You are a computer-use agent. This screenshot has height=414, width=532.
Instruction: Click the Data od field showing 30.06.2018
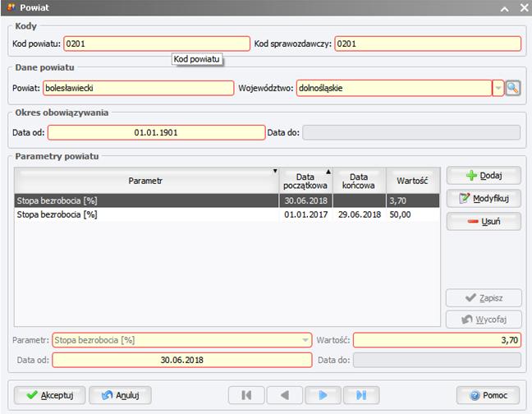182,360
